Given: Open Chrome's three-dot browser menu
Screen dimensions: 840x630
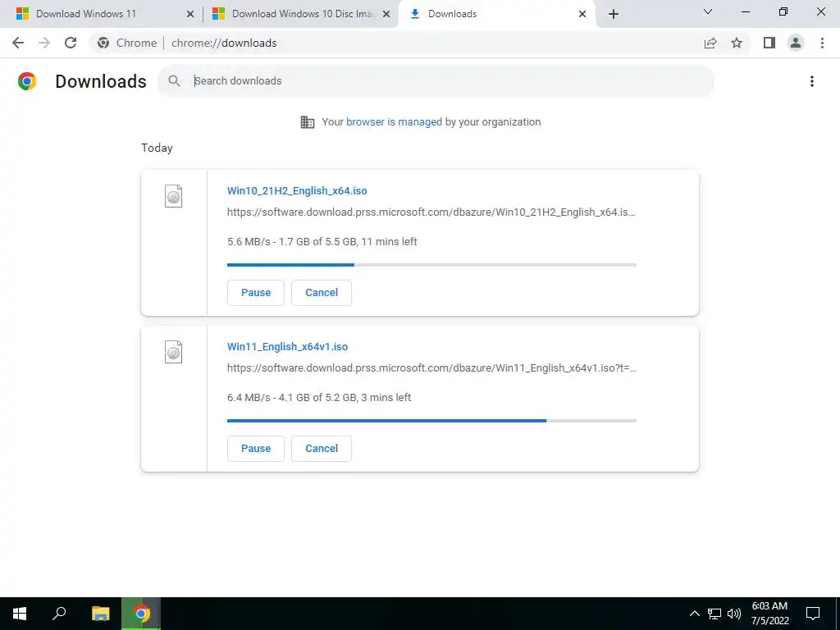Looking at the screenshot, I should 822,43.
